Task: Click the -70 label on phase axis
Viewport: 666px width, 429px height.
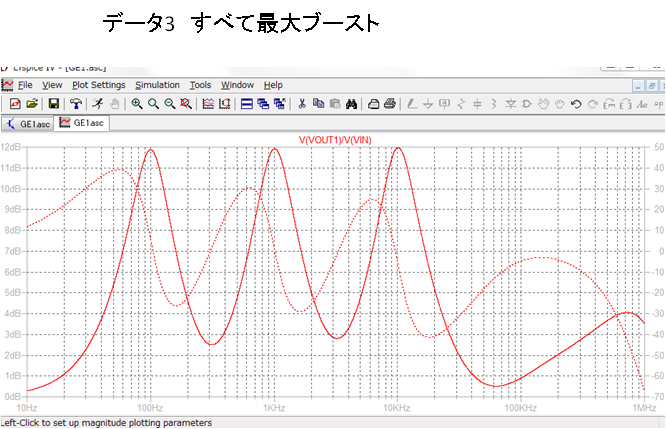Action: pos(658,396)
